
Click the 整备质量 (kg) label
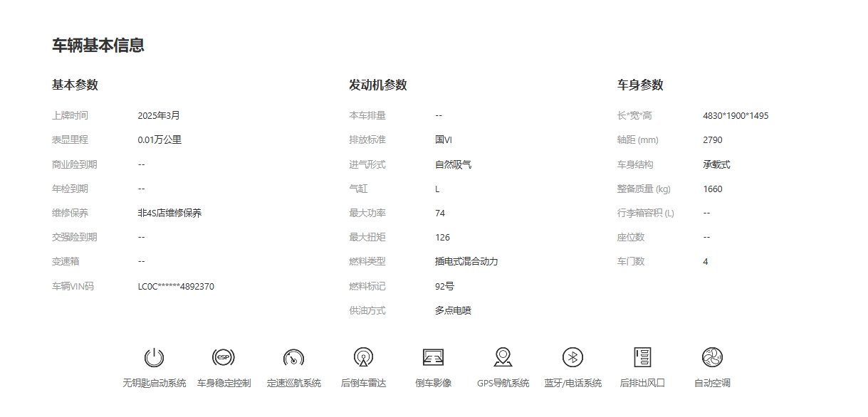coord(644,189)
